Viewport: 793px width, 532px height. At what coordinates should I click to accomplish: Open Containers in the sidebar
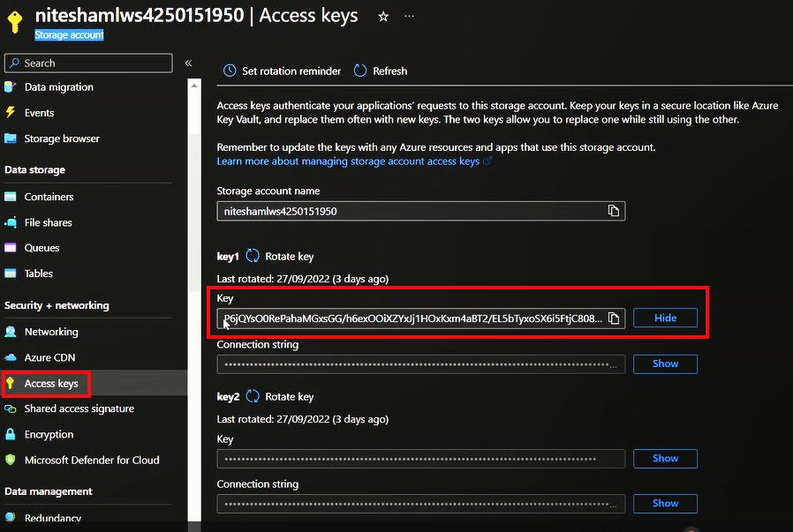click(x=49, y=197)
